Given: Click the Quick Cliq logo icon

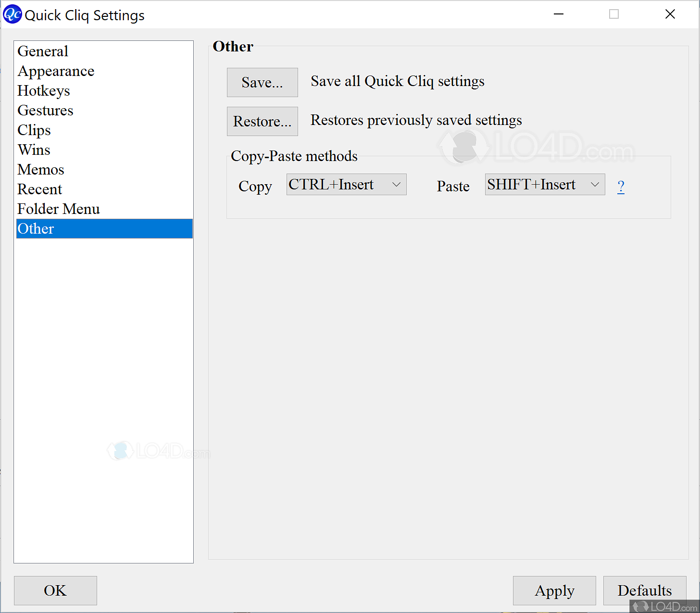Looking at the screenshot, I should [x=12, y=14].
